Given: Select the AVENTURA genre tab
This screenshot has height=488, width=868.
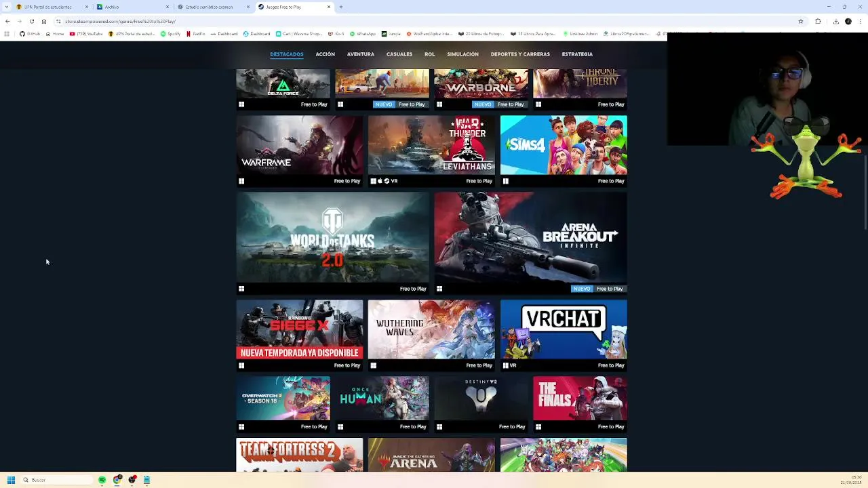Looking at the screenshot, I should click(x=360, y=54).
